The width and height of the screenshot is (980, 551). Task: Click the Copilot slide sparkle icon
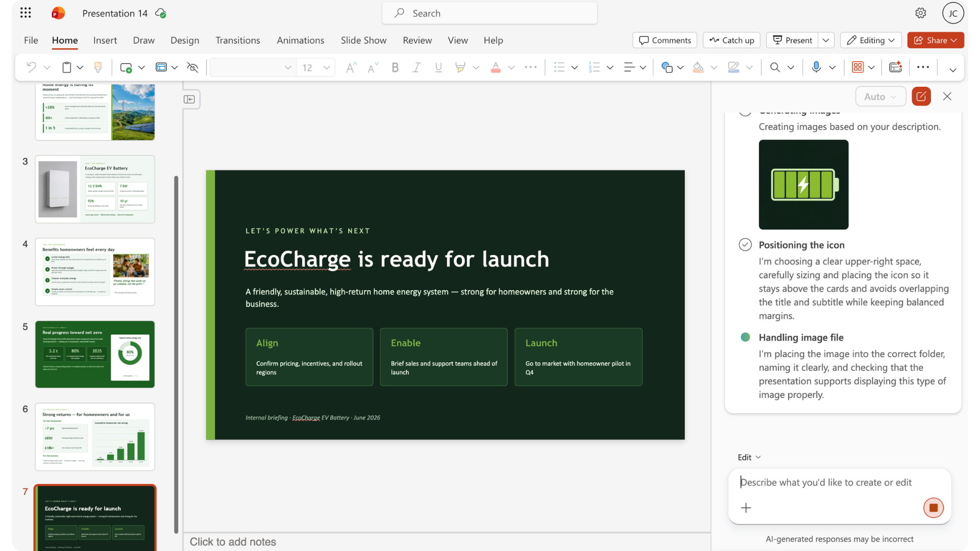pyautogui.click(x=895, y=67)
